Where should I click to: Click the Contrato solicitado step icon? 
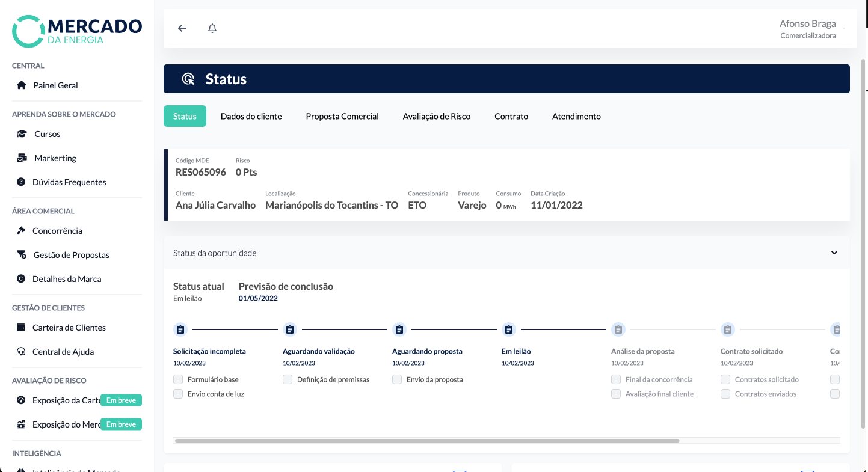(728, 329)
